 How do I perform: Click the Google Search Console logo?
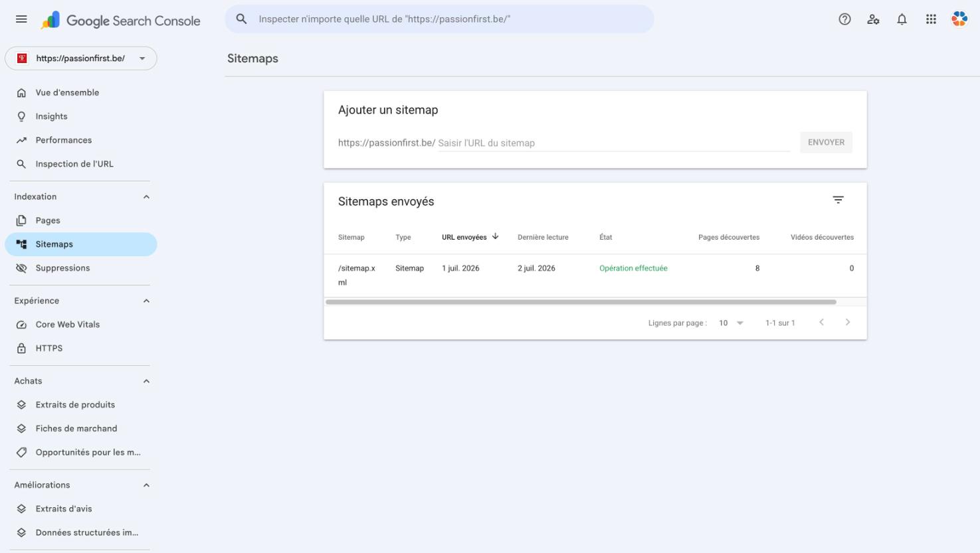120,21
